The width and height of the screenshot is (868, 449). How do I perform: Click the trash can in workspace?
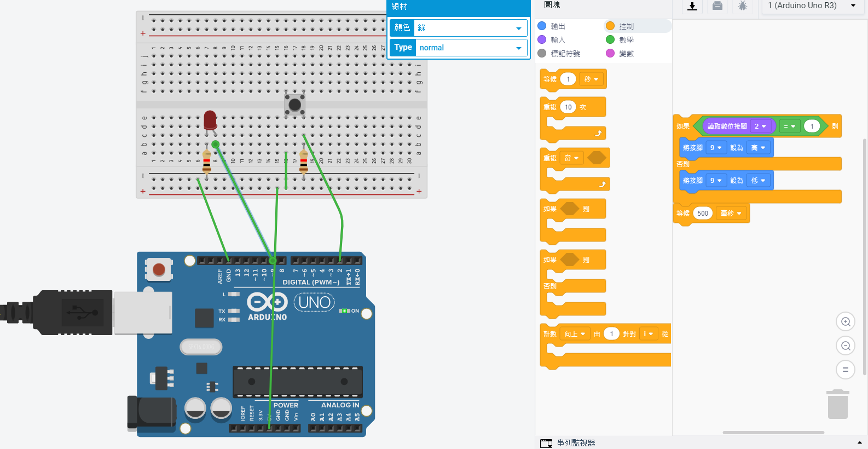(837, 404)
